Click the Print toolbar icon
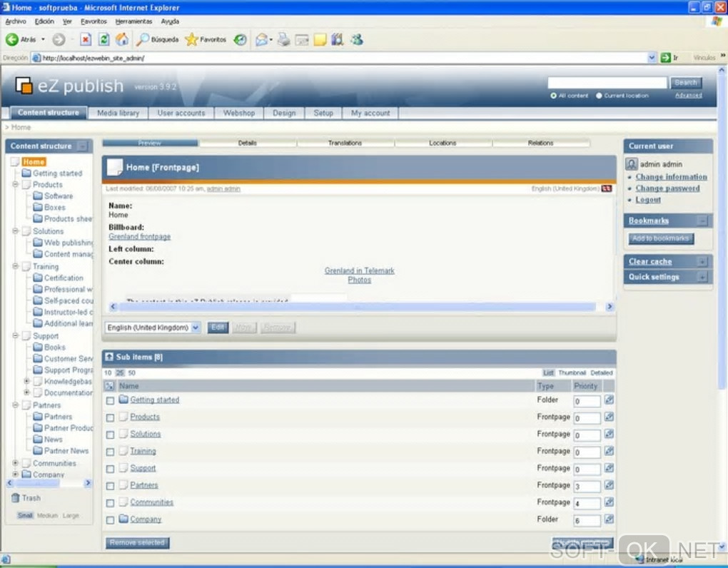Image resolution: width=728 pixels, height=568 pixels. click(283, 39)
